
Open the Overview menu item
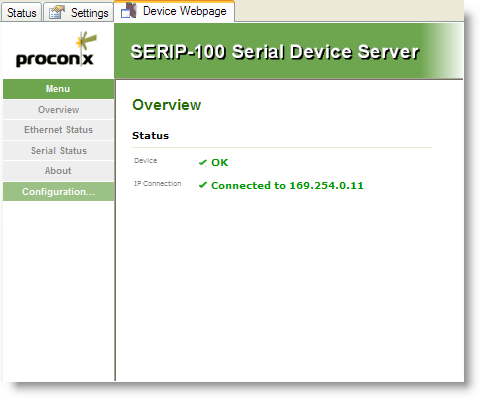58,110
